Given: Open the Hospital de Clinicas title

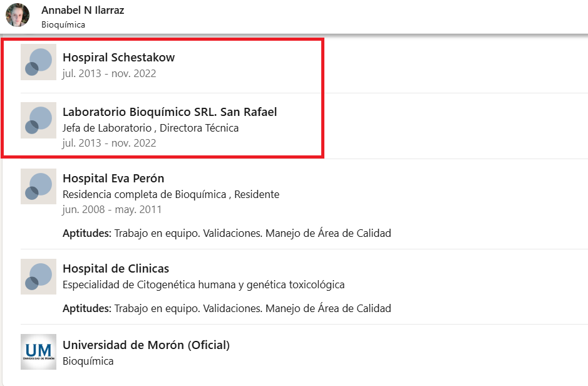Looking at the screenshot, I should (x=116, y=269).
